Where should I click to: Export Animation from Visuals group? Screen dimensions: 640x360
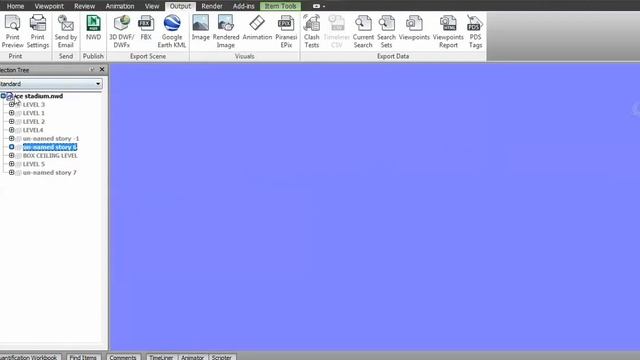(x=257, y=28)
